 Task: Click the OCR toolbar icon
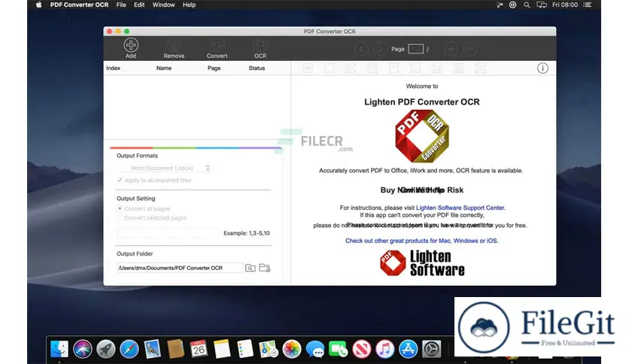pyautogui.click(x=260, y=45)
